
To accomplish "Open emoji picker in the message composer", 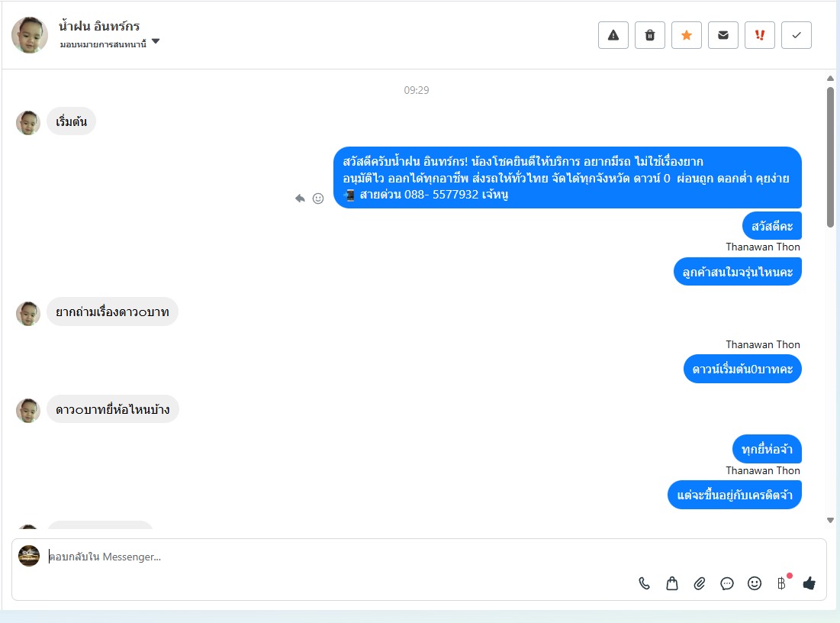I will point(755,583).
